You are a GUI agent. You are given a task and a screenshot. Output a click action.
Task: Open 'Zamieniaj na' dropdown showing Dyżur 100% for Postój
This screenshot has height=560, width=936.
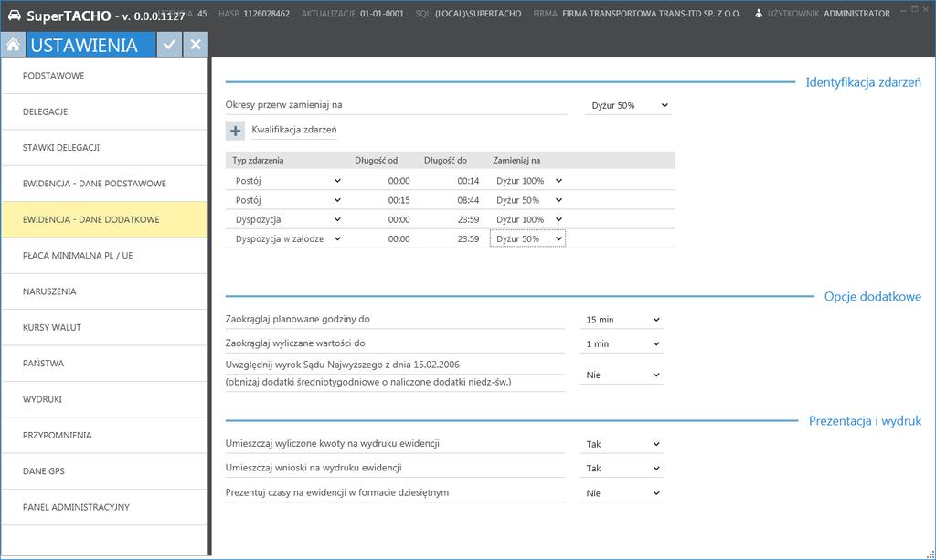tap(527, 181)
